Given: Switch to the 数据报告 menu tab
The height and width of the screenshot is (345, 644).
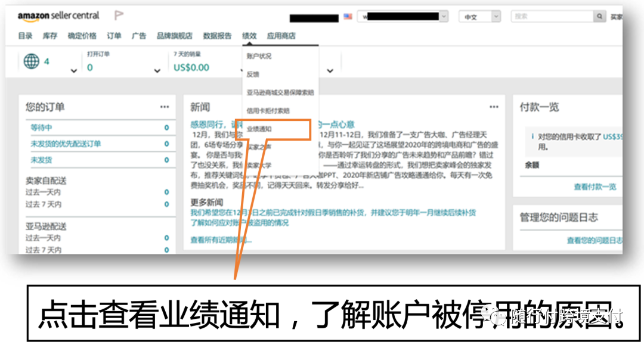Looking at the screenshot, I should coord(218,36).
